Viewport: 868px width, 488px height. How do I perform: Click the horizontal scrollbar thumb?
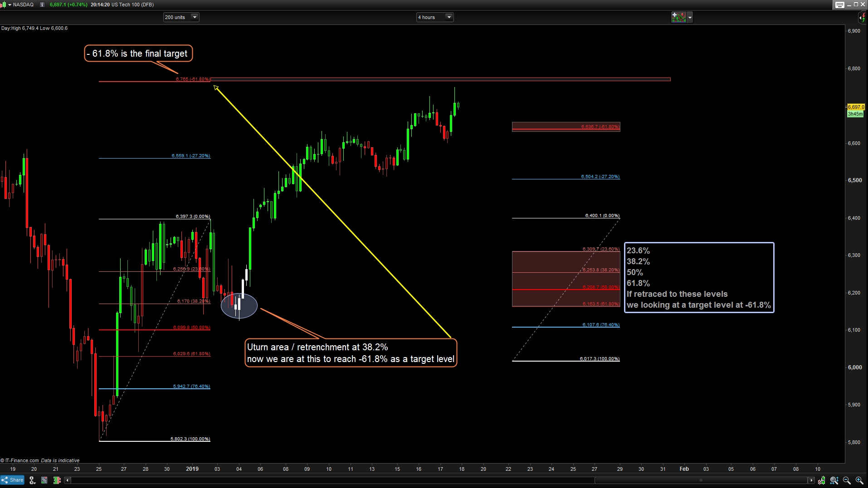point(701,480)
